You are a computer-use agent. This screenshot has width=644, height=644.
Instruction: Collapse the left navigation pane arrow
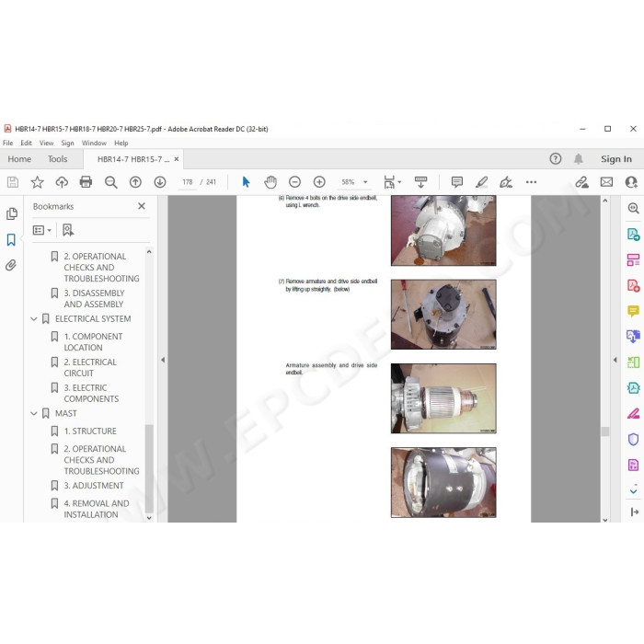[x=163, y=360]
